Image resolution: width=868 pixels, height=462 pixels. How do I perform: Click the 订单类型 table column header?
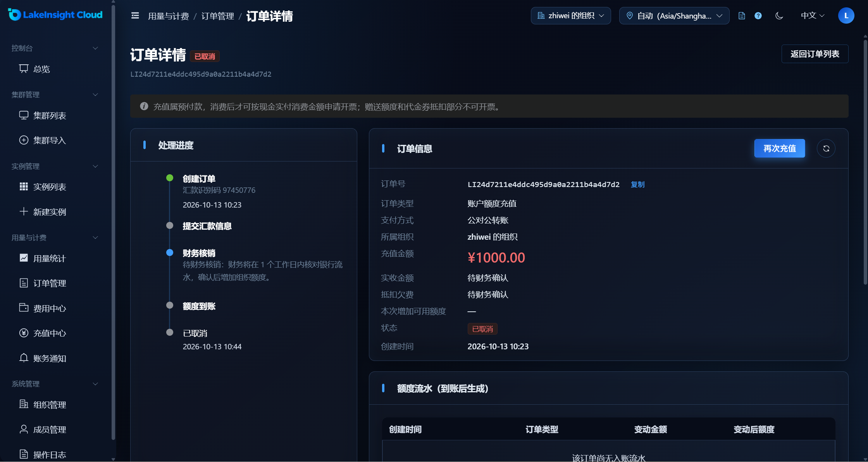[542, 429]
